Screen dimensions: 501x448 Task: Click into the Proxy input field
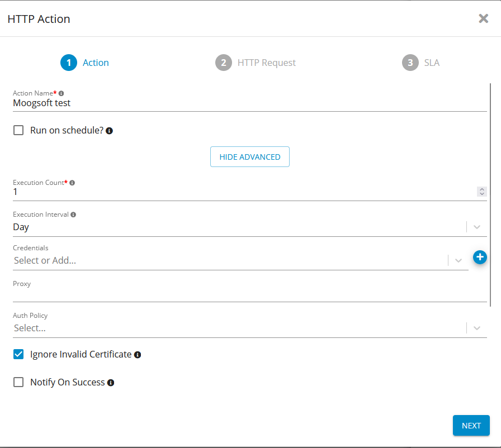click(249, 295)
